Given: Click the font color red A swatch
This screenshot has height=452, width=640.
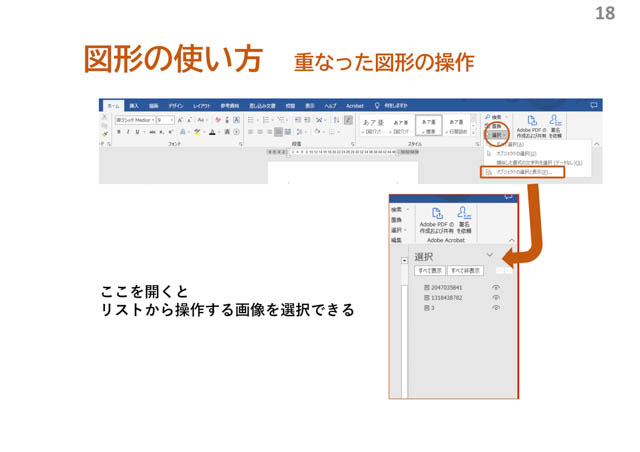Looking at the screenshot, I should [213, 132].
